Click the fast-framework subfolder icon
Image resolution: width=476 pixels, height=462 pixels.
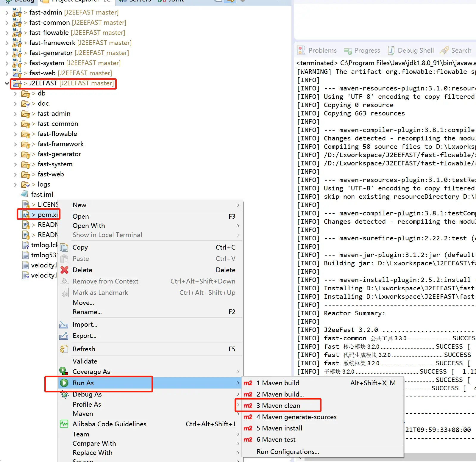point(26,144)
